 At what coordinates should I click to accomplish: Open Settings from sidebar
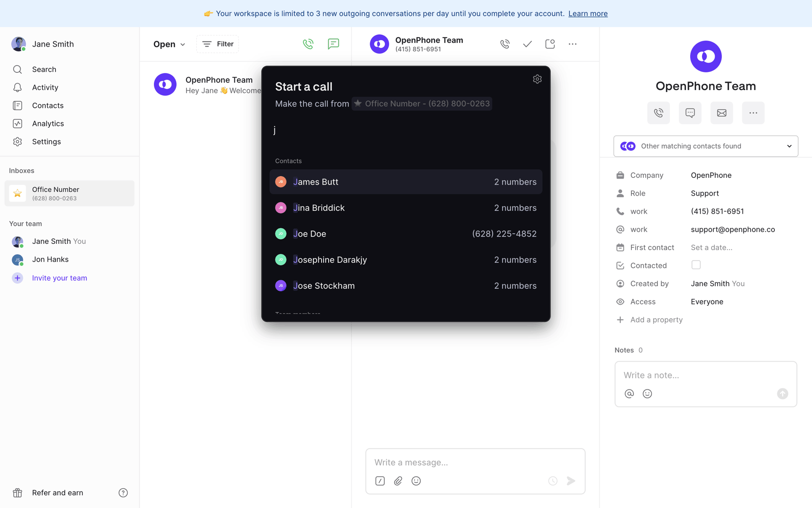click(x=46, y=142)
